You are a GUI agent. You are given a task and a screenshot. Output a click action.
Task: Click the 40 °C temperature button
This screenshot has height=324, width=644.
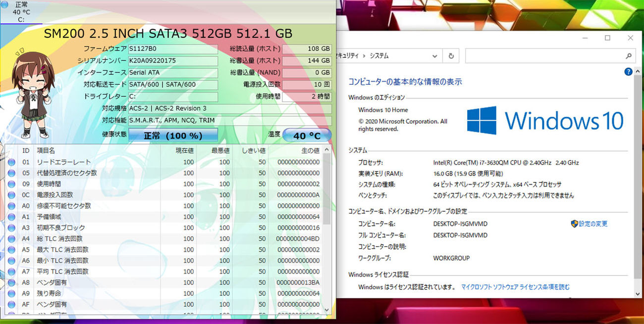click(x=307, y=136)
